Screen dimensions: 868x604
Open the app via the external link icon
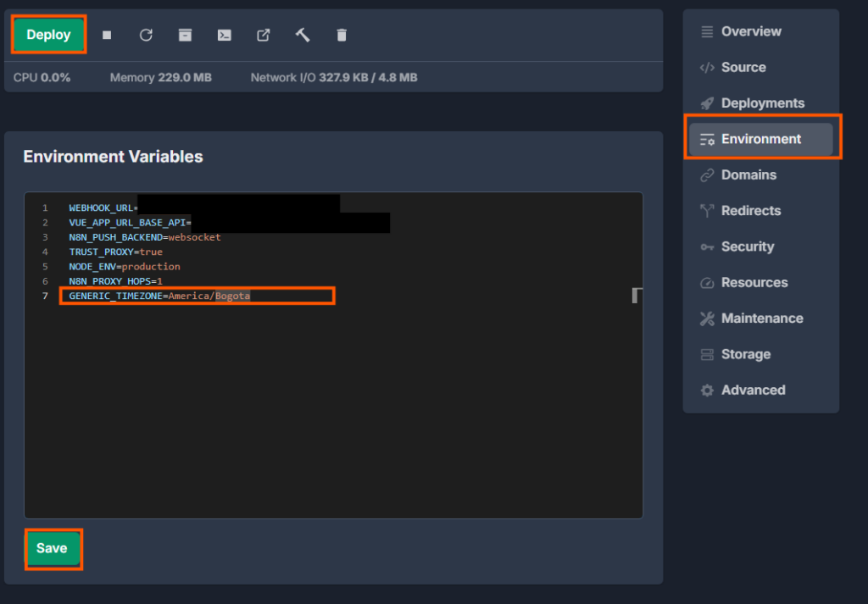[x=264, y=35]
